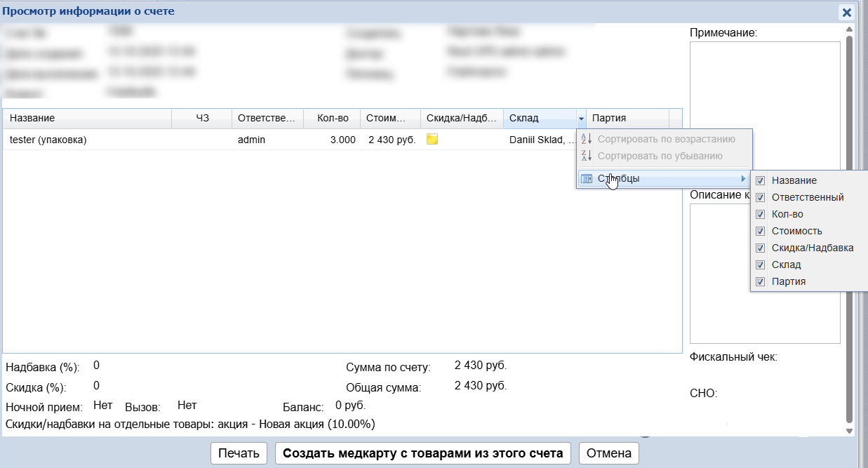Click the sort descending Z-A icon
Viewport: 868px width, 468px height.
[587, 156]
